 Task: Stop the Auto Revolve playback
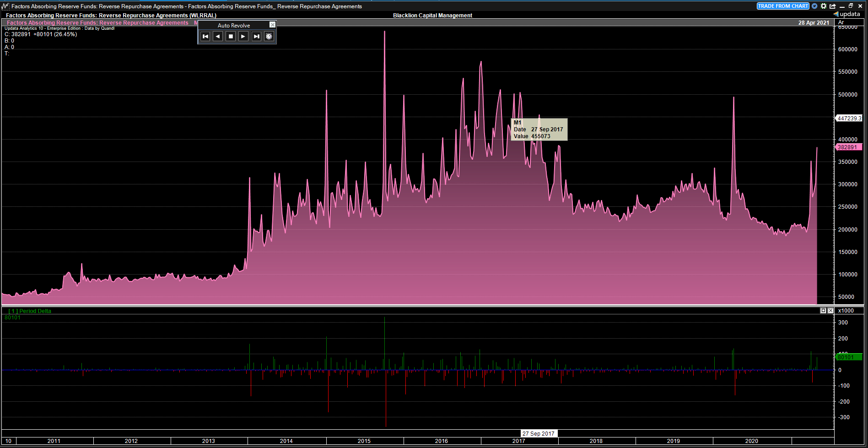pos(231,37)
